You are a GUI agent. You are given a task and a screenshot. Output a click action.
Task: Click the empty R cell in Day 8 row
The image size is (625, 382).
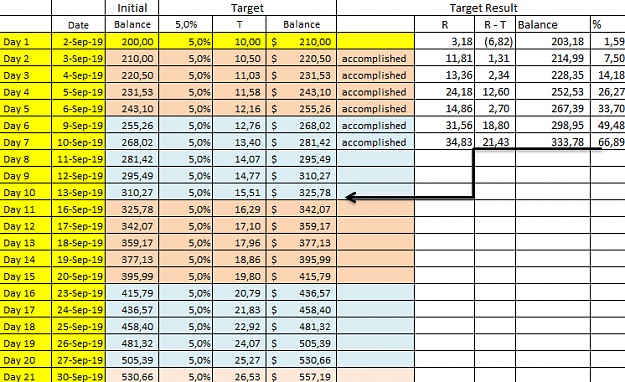[444, 159]
